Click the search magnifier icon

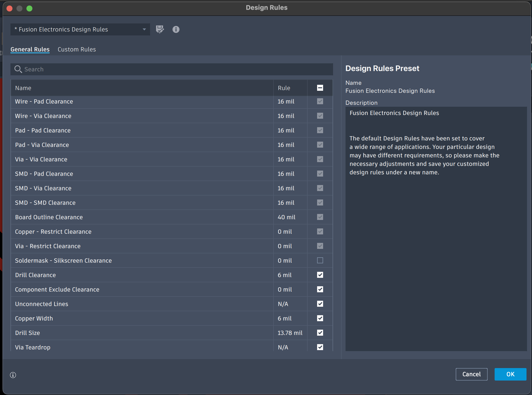(x=18, y=69)
